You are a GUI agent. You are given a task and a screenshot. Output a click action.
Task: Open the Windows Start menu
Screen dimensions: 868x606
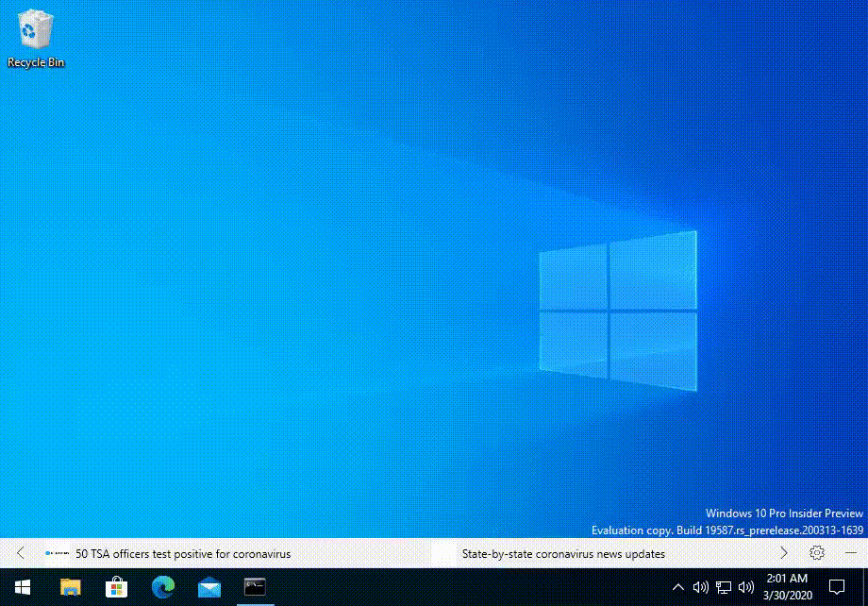tap(23, 587)
